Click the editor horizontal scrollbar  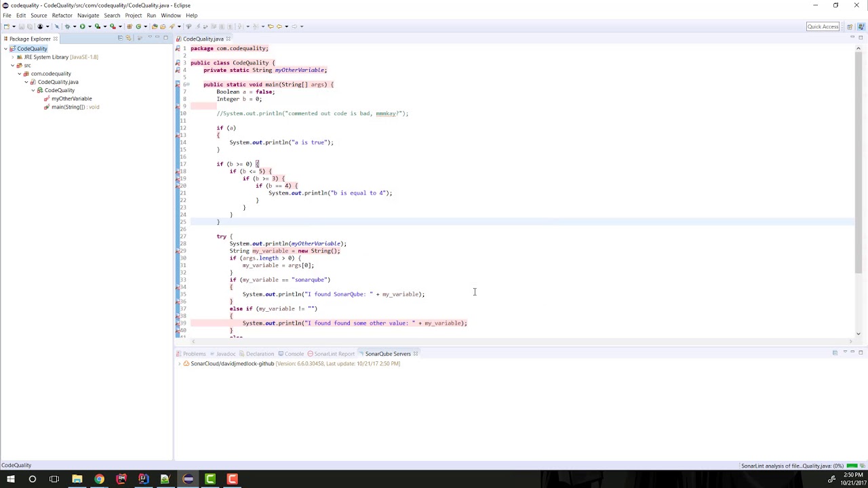(x=522, y=342)
